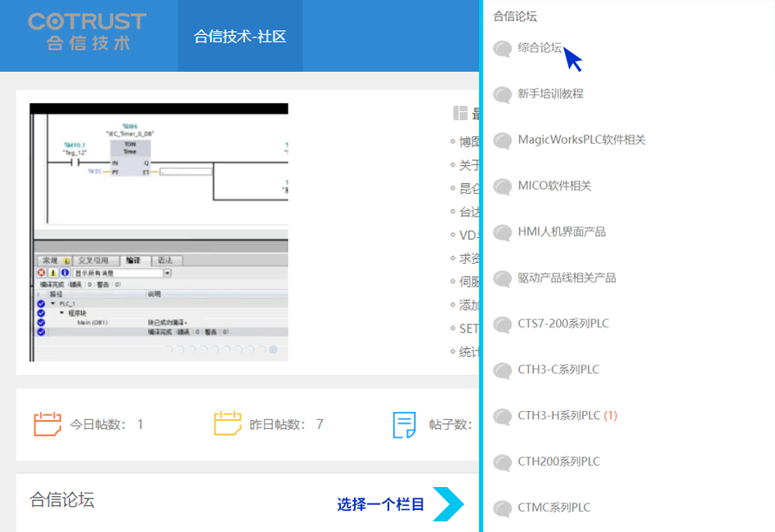
Task: Click the HMI人机界面产品 forum icon
Action: [502, 233]
